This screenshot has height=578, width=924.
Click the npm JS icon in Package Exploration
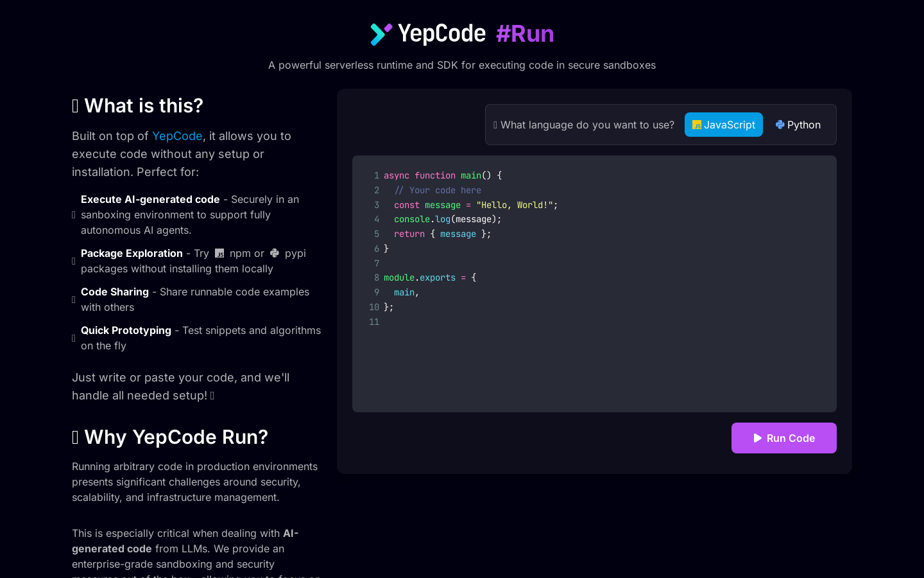(x=219, y=253)
